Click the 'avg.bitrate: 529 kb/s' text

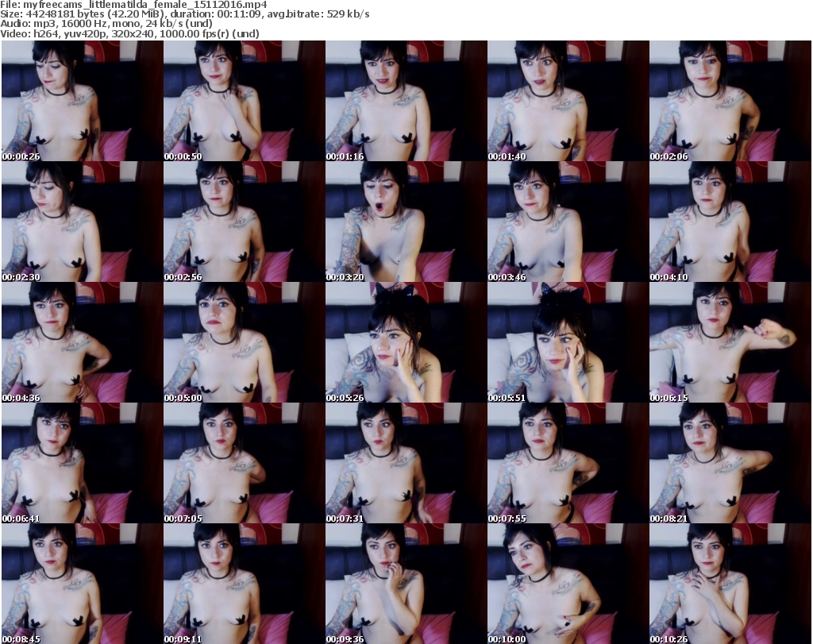click(318, 14)
